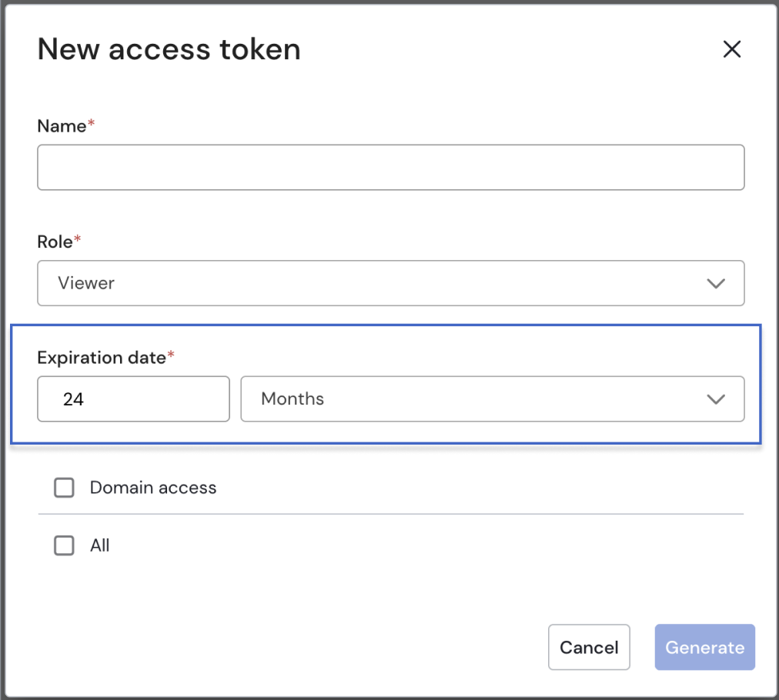Focus the expiration number field showing 24
779x700 pixels.
133,398
